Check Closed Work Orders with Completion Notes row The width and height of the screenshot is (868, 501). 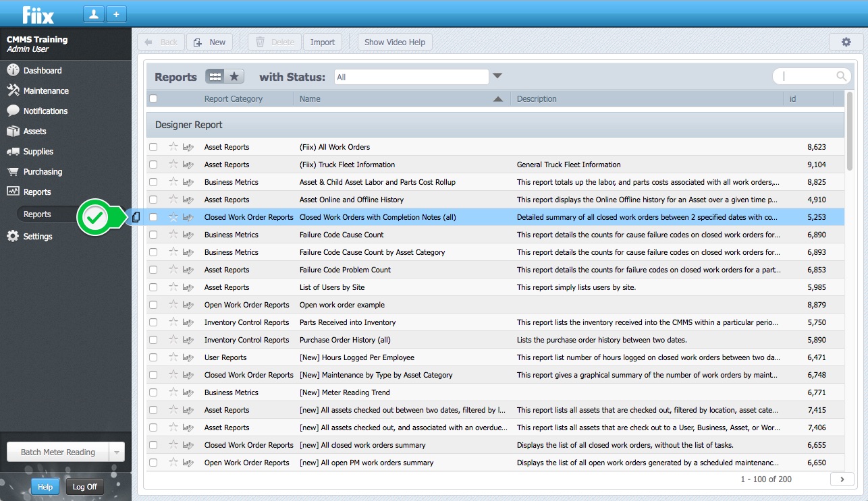pos(153,217)
